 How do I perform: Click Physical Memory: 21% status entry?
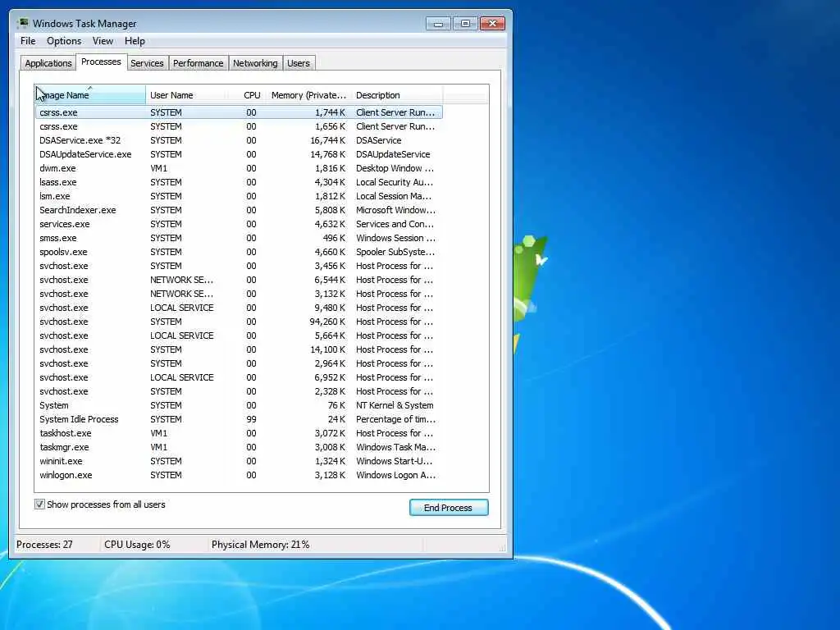(x=260, y=545)
